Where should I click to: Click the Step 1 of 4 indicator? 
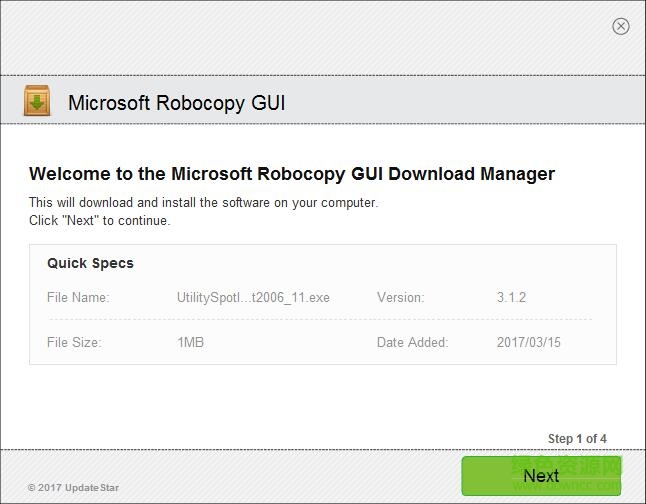(577, 439)
